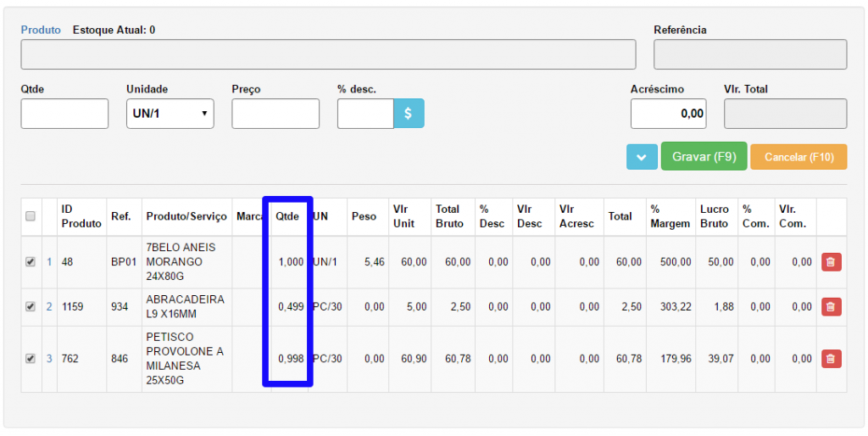
Task: Click the blue dollar sign discount button
Action: tap(409, 114)
